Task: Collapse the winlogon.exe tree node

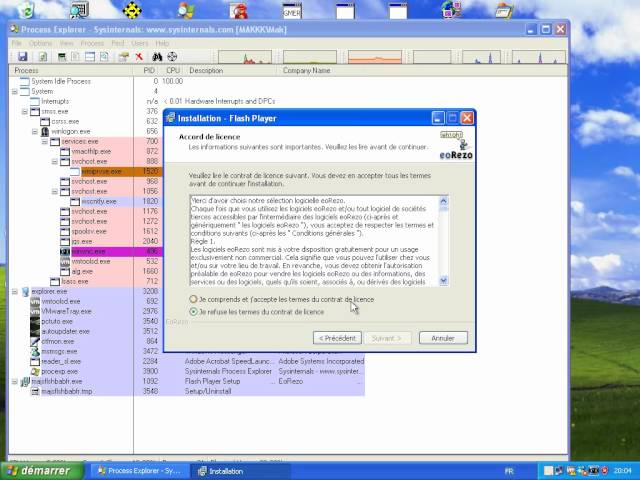Action: (35, 131)
